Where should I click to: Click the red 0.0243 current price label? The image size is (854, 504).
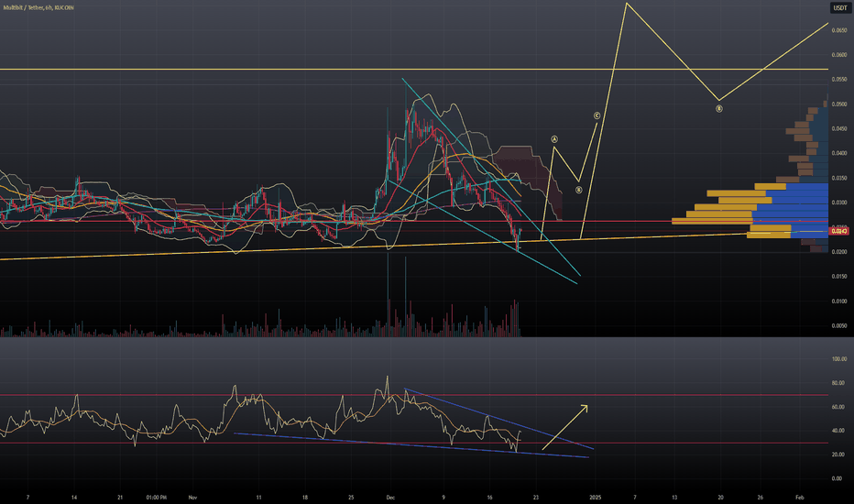pos(838,232)
